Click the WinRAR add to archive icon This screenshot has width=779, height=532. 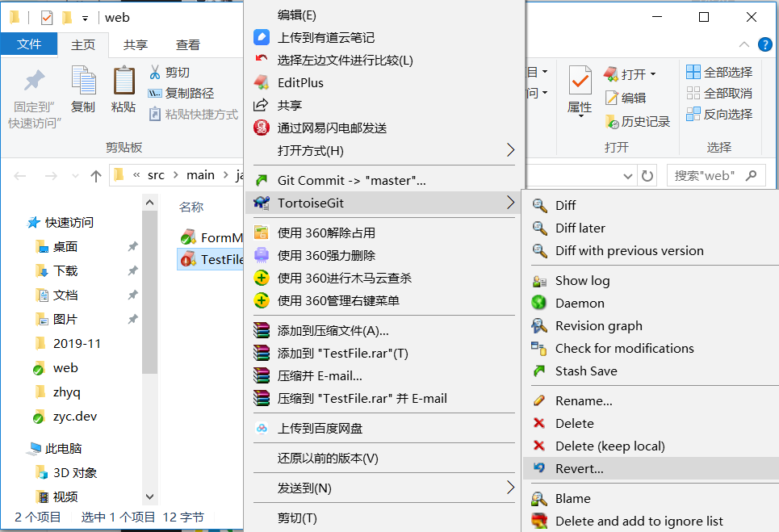[x=262, y=330]
